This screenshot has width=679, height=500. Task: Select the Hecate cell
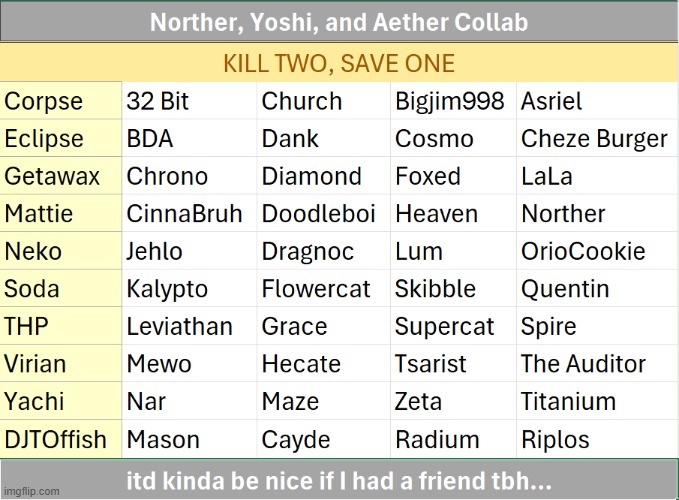pyautogui.click(x=323, y=364)
